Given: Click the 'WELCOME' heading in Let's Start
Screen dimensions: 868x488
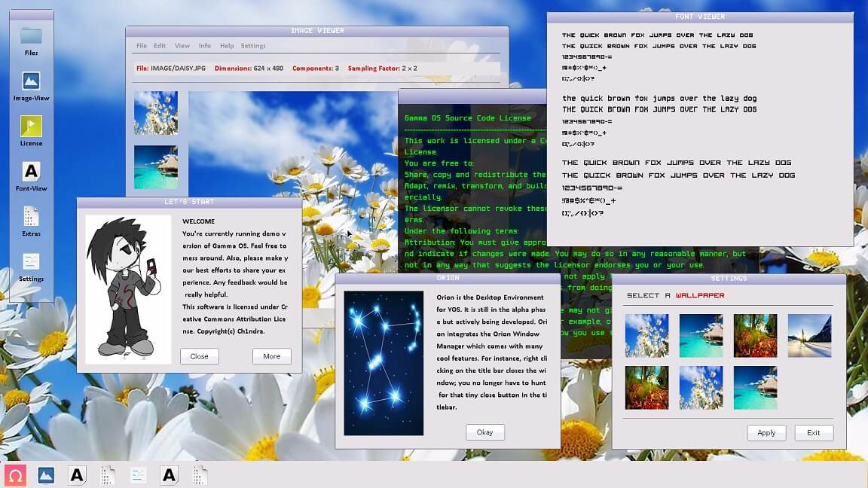Looking at the screenshot, I should (199, 221).
